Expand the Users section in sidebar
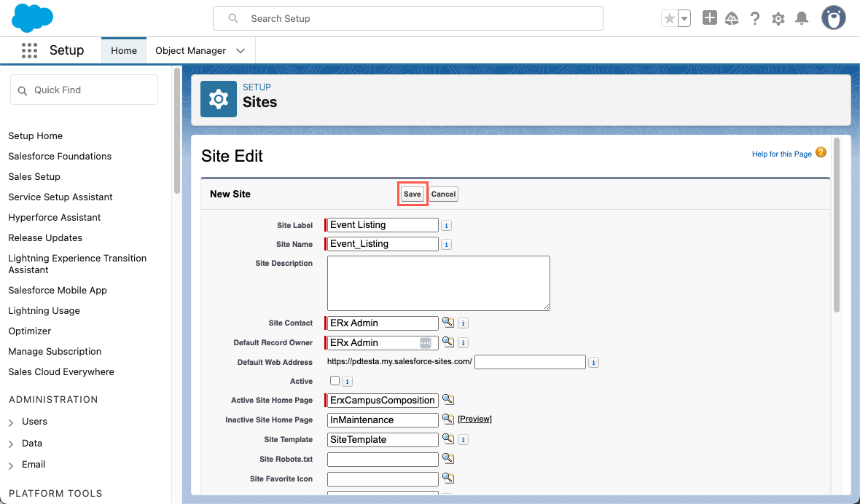This screenshot has height=504, width=860. 12,422
